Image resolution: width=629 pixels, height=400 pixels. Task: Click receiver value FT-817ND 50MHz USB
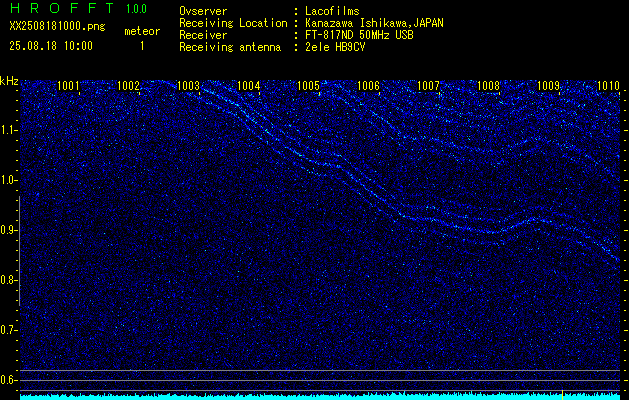pos(359,35)
